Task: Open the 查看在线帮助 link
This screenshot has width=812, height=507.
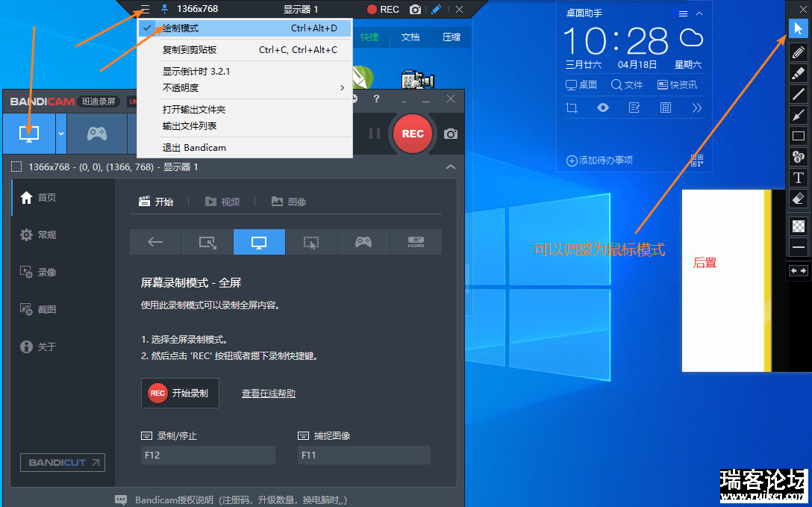Action: 268,393
